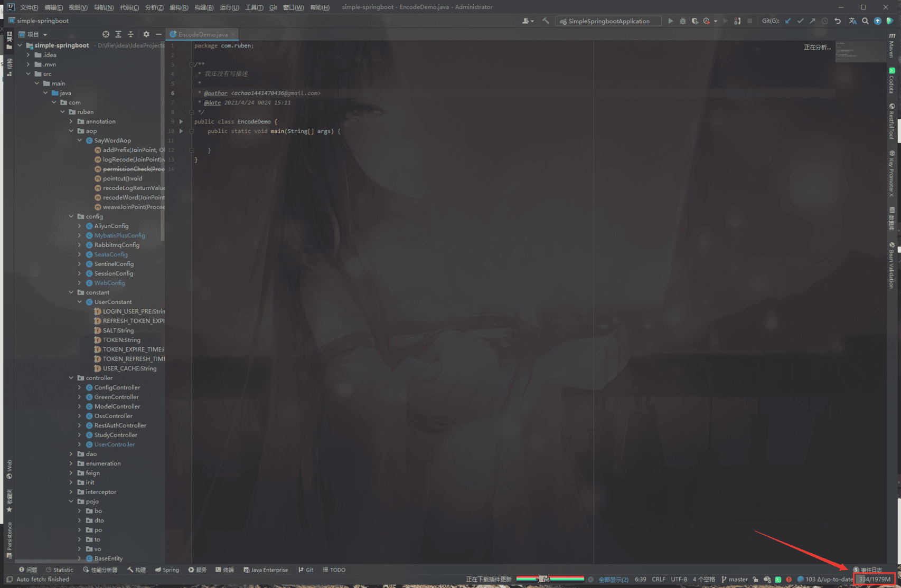
Task: Open search everywhere magnifier icon
Action: coord(865,21)
